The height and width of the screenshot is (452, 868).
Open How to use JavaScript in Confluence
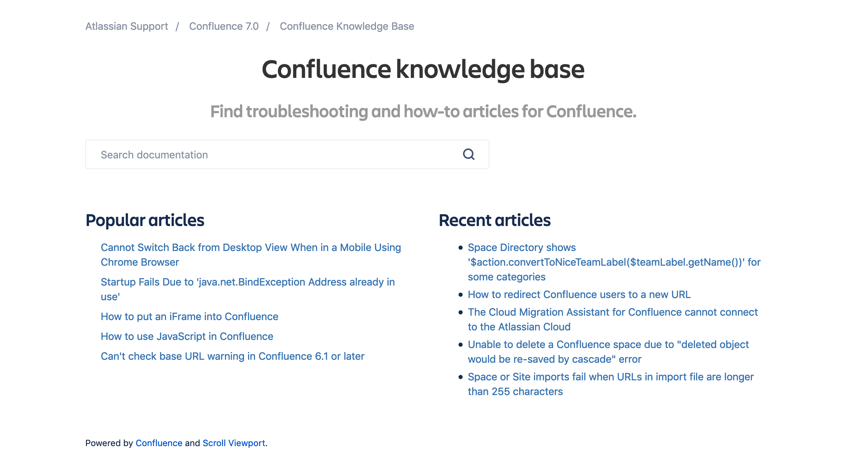pos(187,336)
